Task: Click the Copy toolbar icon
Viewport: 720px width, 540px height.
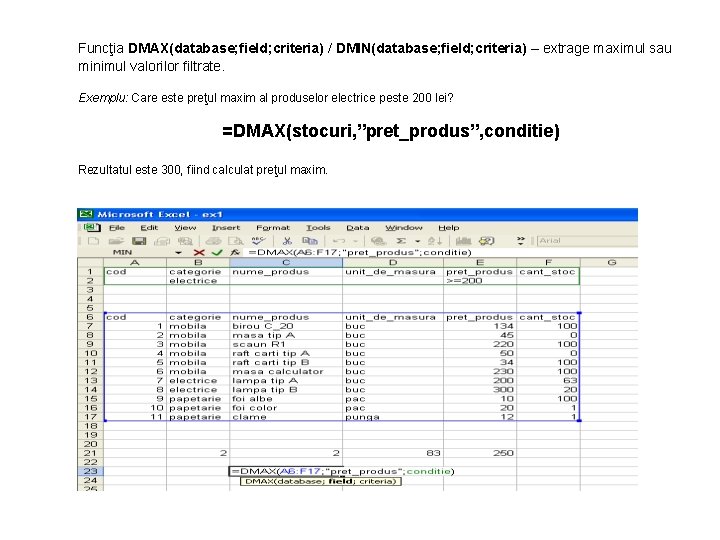Action: 310,241
